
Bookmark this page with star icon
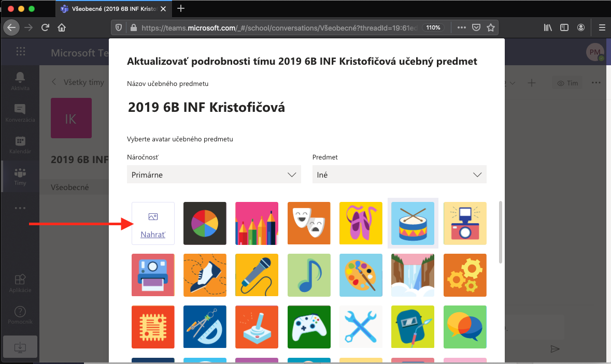pos(490,27)
